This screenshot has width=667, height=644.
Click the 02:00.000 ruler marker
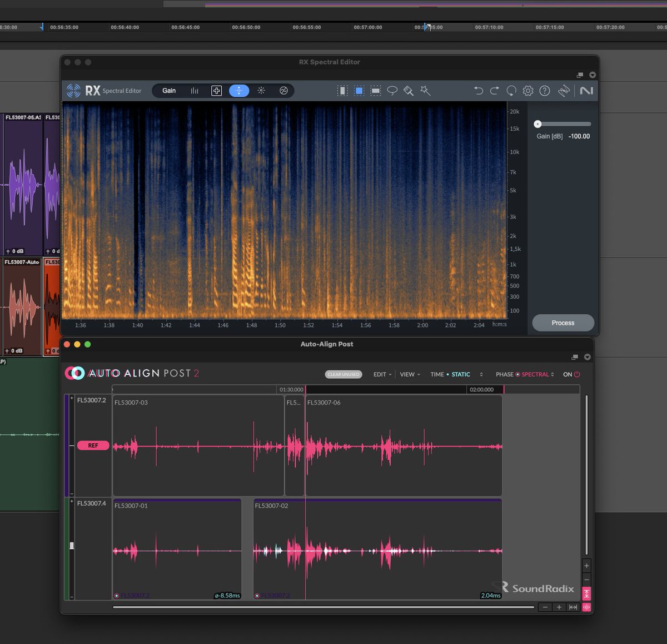(x=481, y=389)
